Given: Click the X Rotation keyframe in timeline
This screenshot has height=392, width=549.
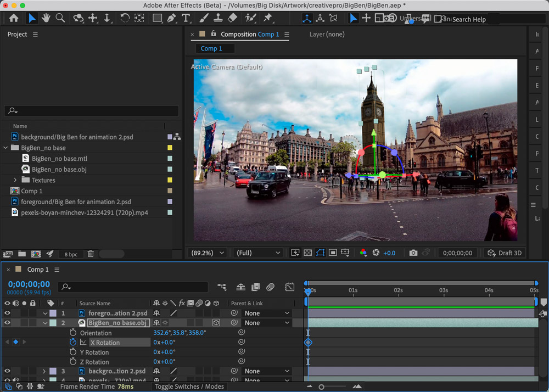Looking at the screenshot, I should click(x=308, y=342).
